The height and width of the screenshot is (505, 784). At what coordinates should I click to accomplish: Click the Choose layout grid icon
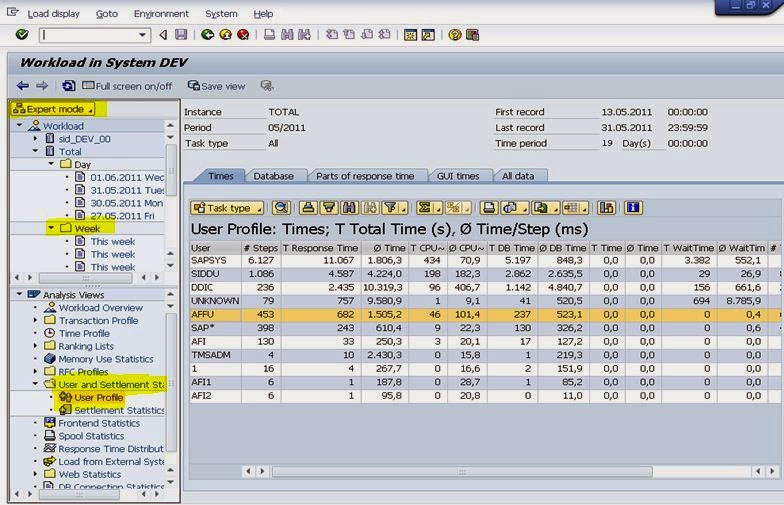click(x=575, y=208)
